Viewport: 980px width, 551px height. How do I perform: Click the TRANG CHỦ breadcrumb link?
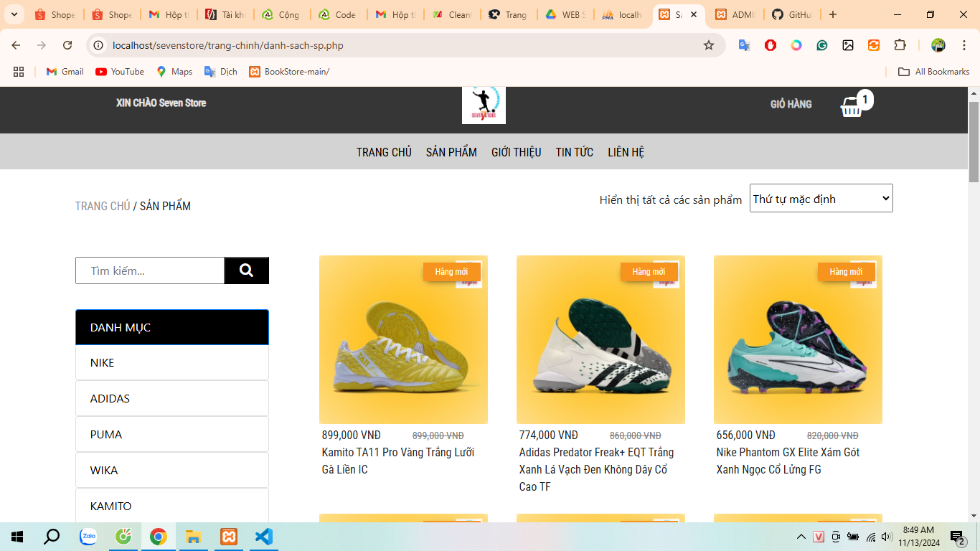pyautogui.click(x=103, y=206)
